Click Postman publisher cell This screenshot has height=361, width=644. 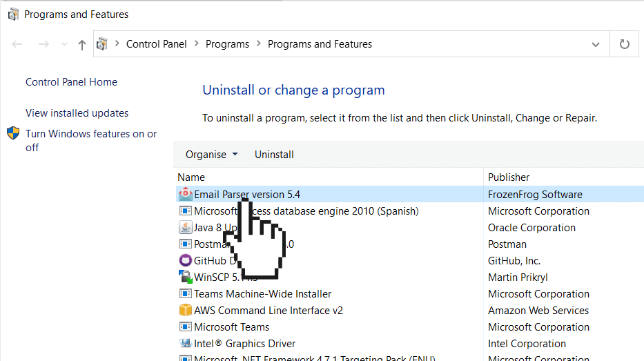point(507,244)
